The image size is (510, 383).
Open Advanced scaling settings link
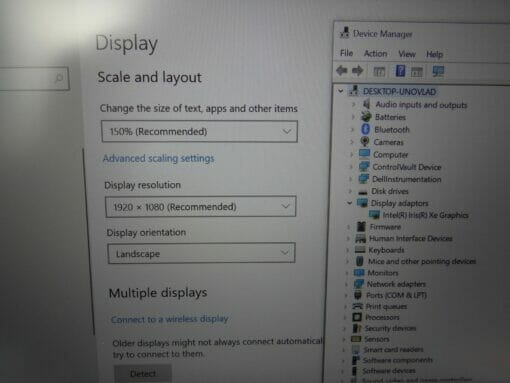(158, 158)
